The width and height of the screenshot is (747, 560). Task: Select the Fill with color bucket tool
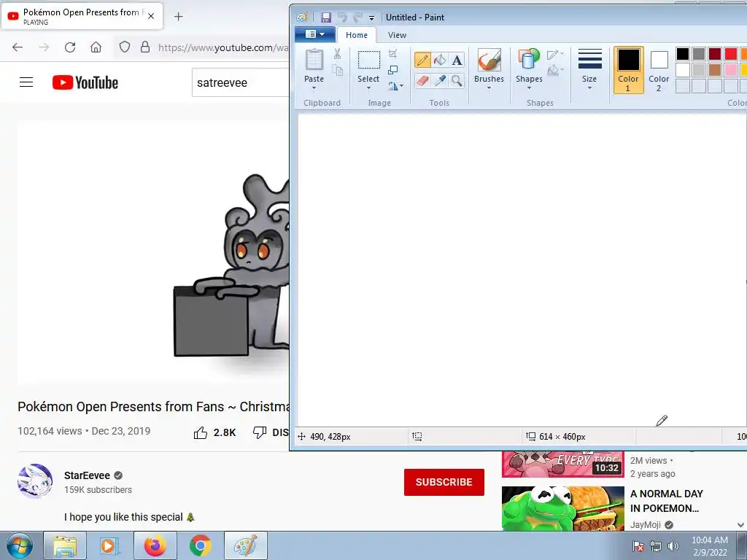click(440, 60)
